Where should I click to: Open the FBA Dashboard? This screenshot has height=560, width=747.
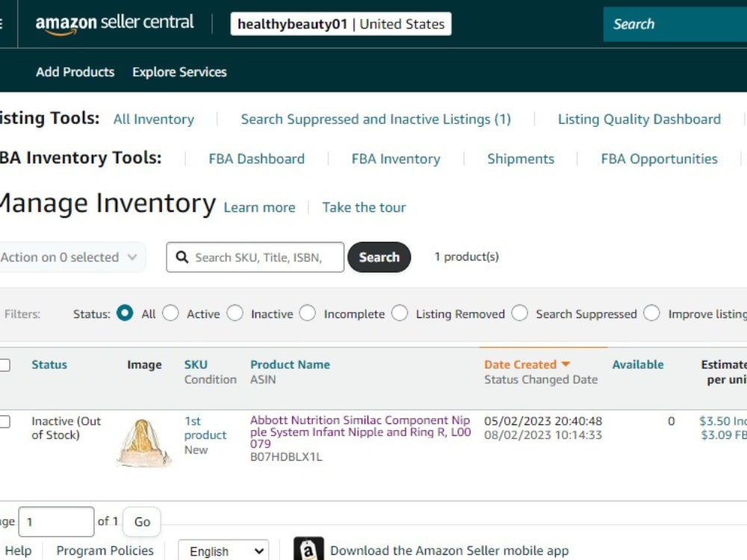257,158
